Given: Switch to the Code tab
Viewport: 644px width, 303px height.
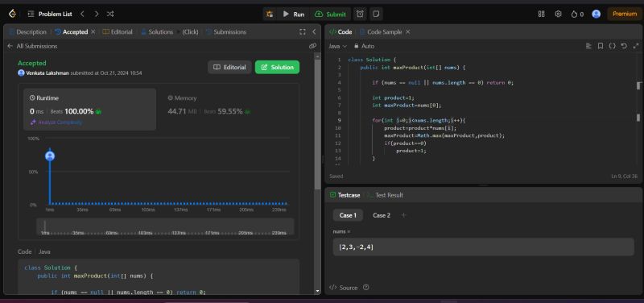Looking at the screenshot, I should click(341, 32).
